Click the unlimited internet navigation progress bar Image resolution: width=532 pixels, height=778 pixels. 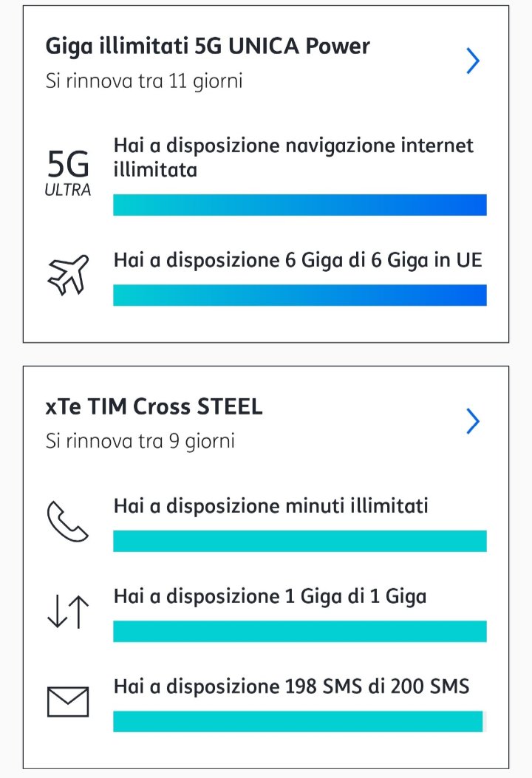click(299, 205)
